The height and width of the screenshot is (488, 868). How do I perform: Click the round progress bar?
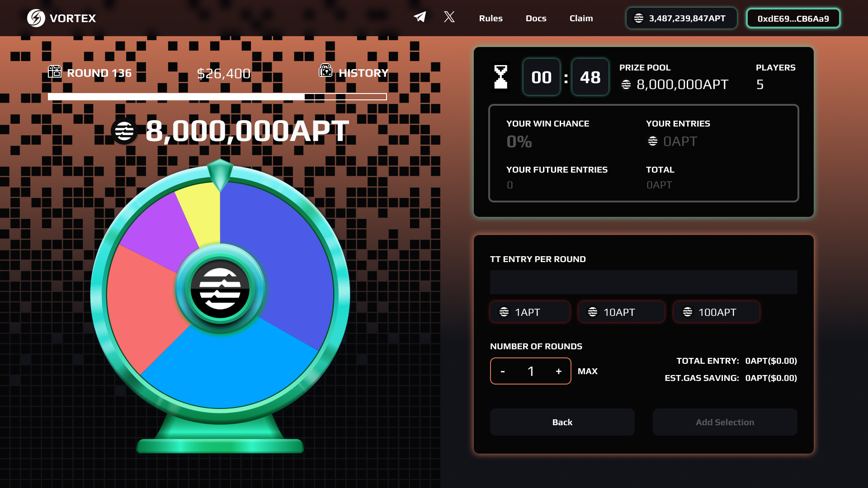click(x=217, y=97)
